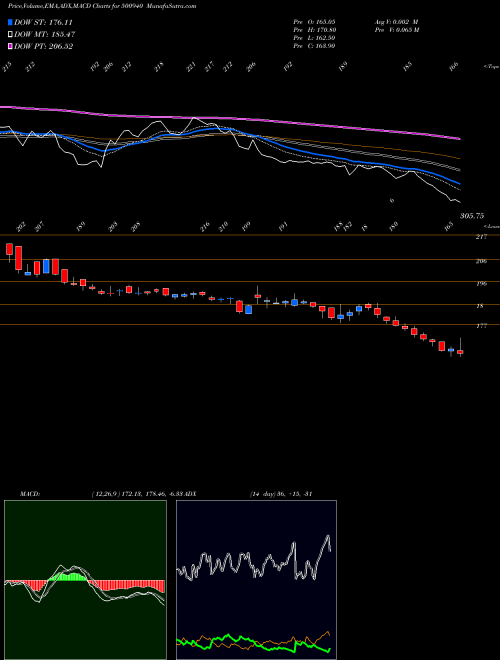Click the 165 low label above the candlesticks
The width and height of the screenshot is (500, 660).
click(x=450, y=226)
